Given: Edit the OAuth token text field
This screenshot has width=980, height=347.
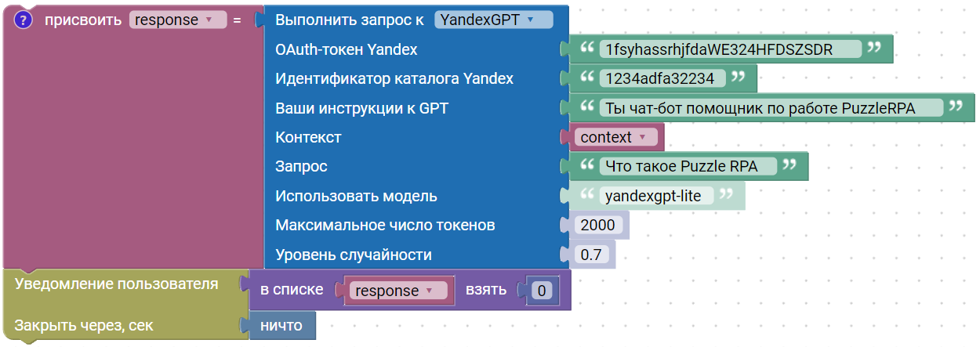Looking at the screenshot, I should click(x=729, y=49).
